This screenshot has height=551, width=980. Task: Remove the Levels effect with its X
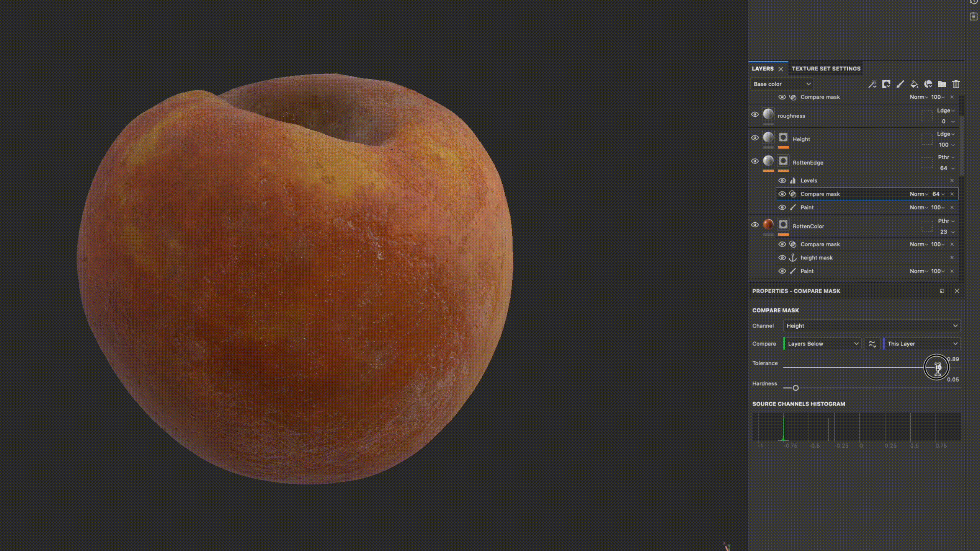coord(952,181)
